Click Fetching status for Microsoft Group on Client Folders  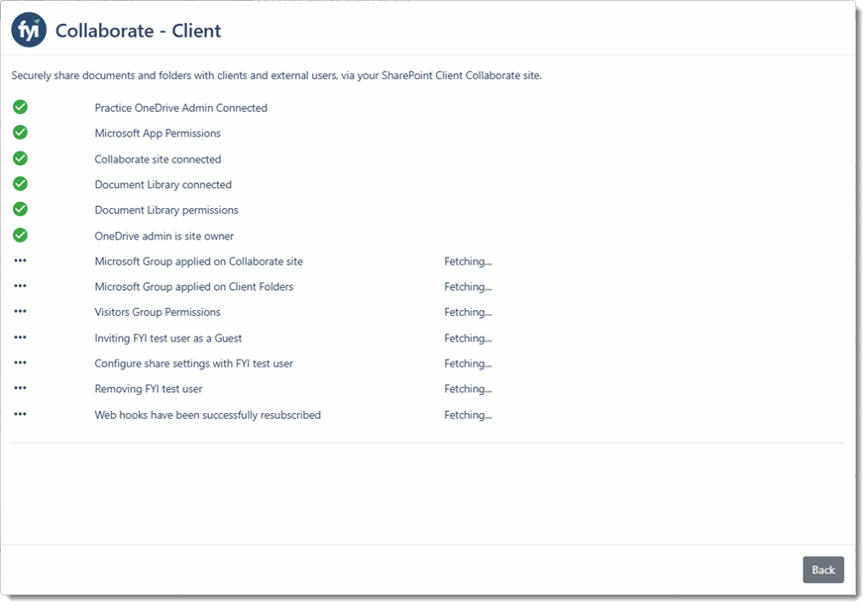point(468,287)
